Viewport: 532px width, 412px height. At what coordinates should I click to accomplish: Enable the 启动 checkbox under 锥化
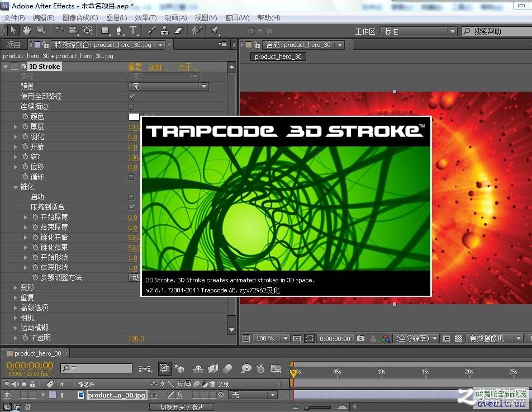[x=132, y=197]
